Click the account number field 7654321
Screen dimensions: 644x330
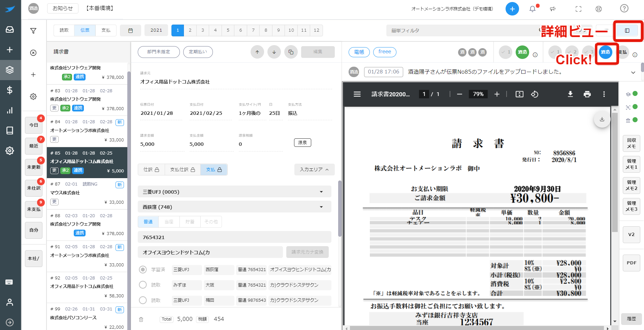pos(234,237)
